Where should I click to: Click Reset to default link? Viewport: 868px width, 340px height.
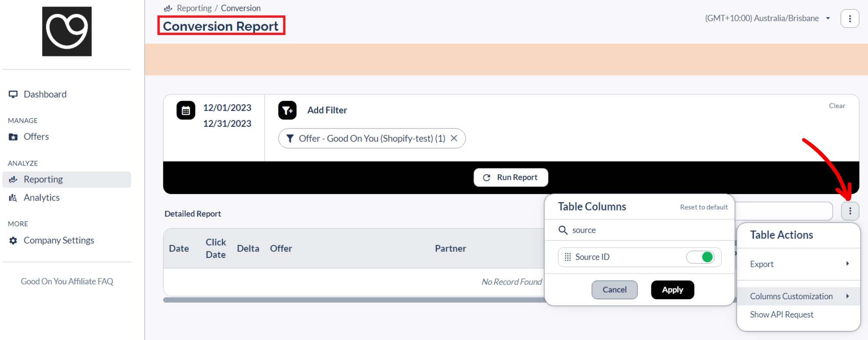click(704, 207)
